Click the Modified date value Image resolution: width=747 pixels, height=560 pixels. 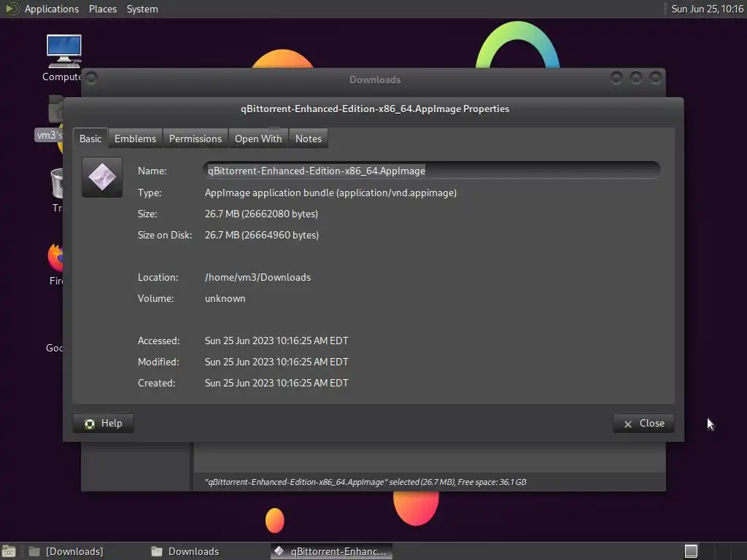[276, 362]
